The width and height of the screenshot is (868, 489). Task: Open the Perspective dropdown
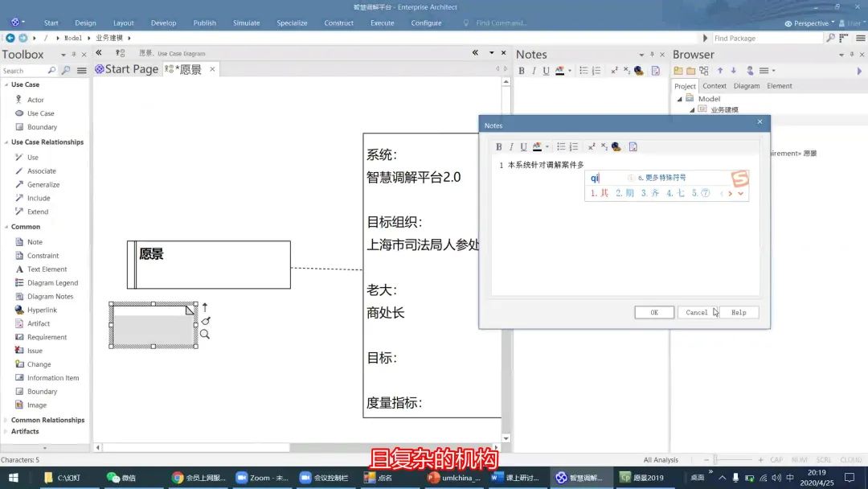(x=809, y=23)
